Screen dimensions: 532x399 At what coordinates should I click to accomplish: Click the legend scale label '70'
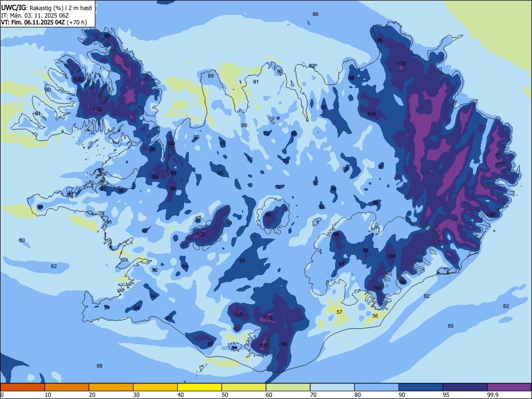[313, 395]
